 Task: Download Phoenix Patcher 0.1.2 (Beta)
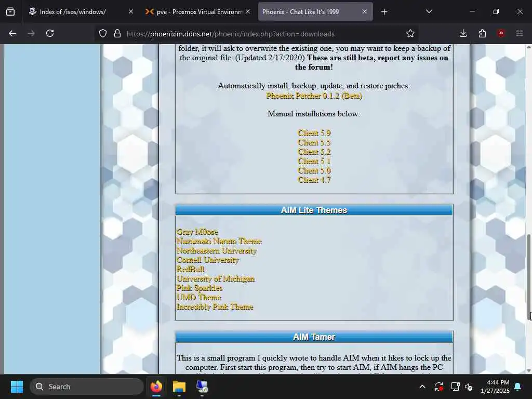tap(314, 96)
